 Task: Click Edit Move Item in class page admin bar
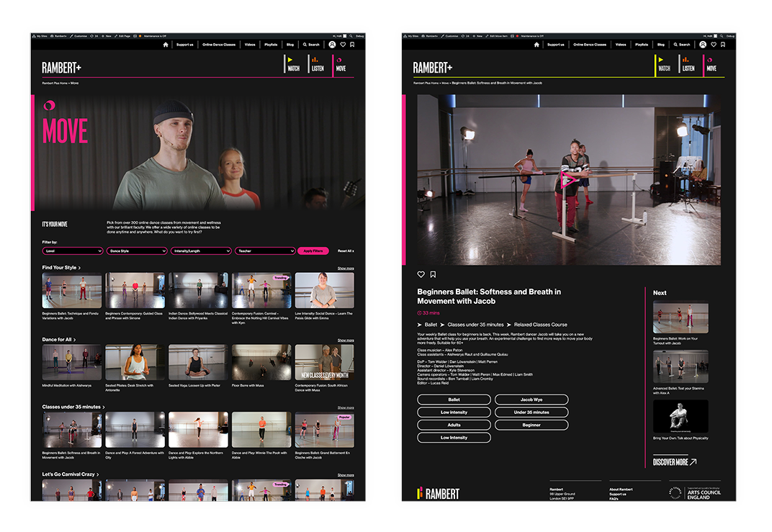click(x=497, y=36)
